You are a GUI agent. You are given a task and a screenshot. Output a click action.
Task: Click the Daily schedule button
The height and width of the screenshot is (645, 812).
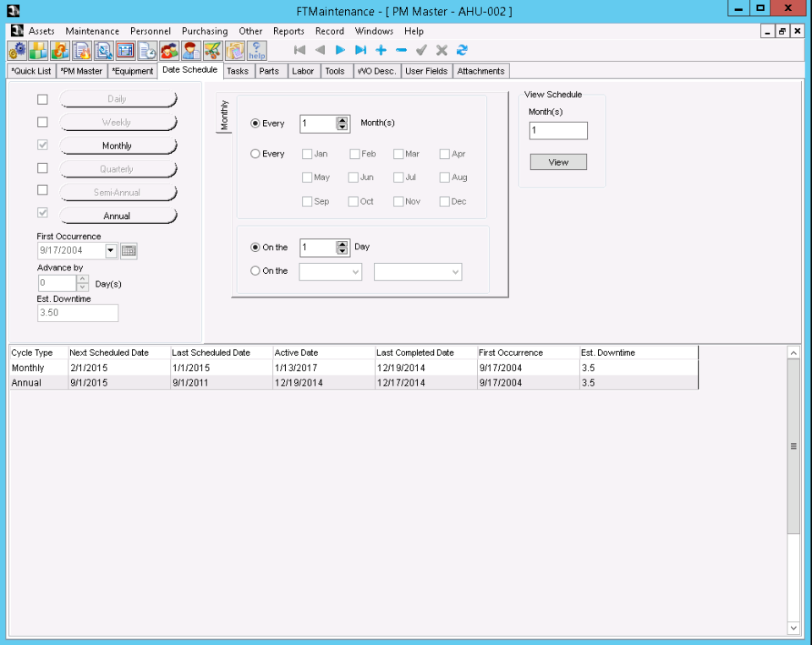point(118,99)
